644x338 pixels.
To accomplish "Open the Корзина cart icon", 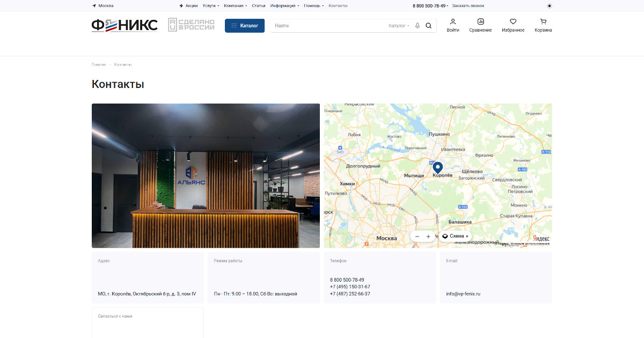I will (x=543, y=25).
